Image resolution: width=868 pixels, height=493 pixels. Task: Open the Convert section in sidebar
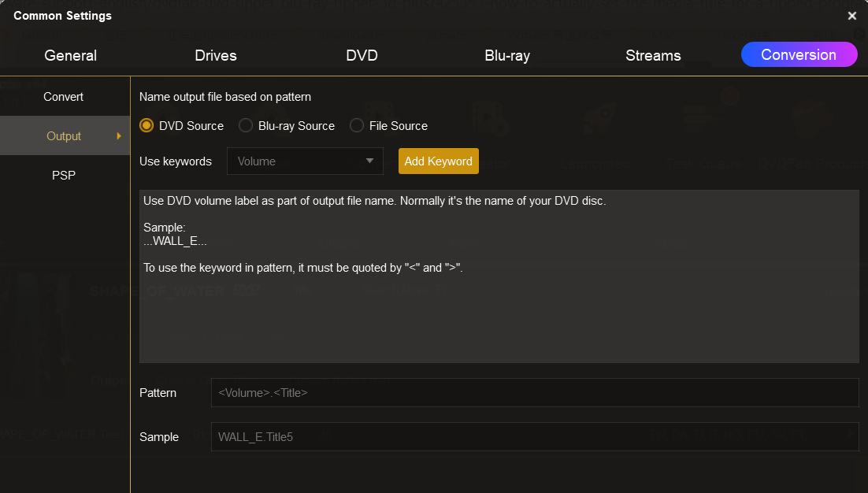point(64,97)
